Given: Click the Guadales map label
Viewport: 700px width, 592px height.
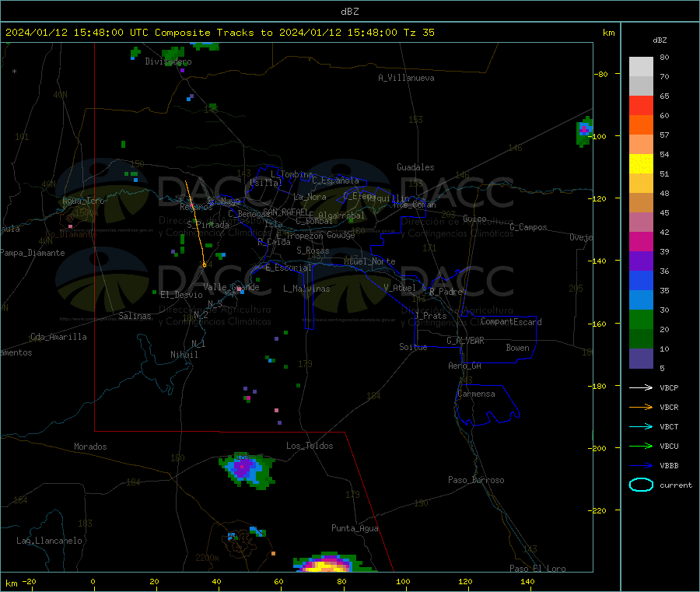Looking at the screenshot, I should [x=415, y=167].
